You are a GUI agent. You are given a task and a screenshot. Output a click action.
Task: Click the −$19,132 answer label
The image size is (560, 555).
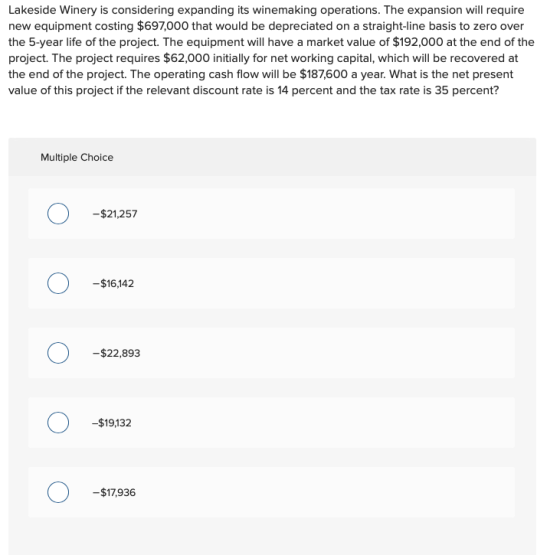coord(111,423)
